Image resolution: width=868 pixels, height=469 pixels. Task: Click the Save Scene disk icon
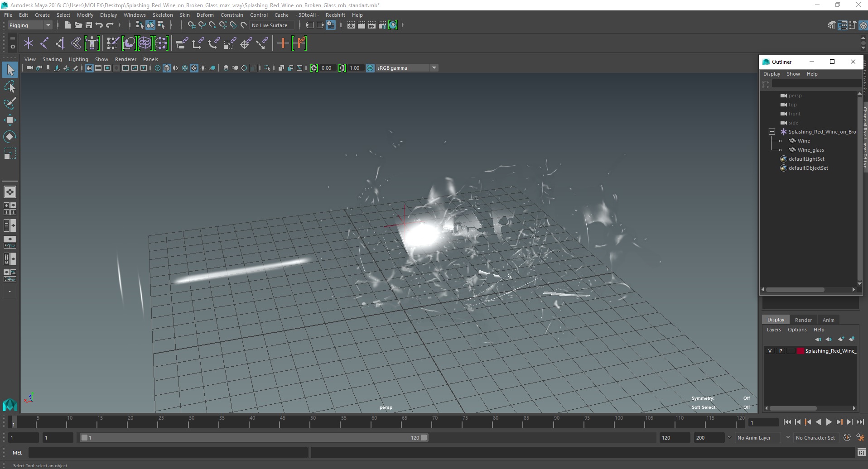point(89,25)
